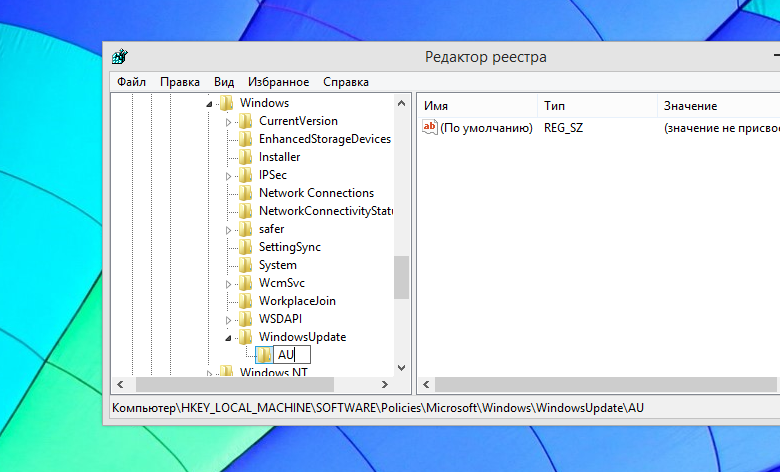Click the safer folder icon
The width and height of the screenshot is (780, 472).
245,229
